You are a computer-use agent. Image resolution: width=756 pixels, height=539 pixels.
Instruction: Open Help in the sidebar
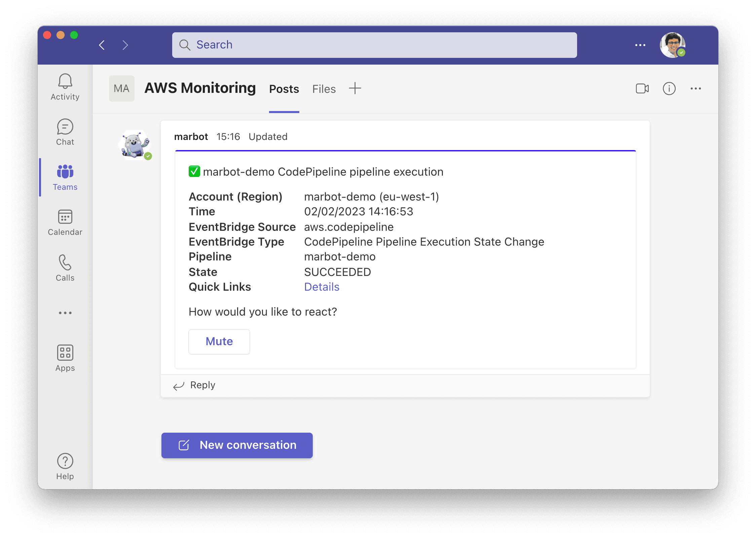(x=65, y=466)
